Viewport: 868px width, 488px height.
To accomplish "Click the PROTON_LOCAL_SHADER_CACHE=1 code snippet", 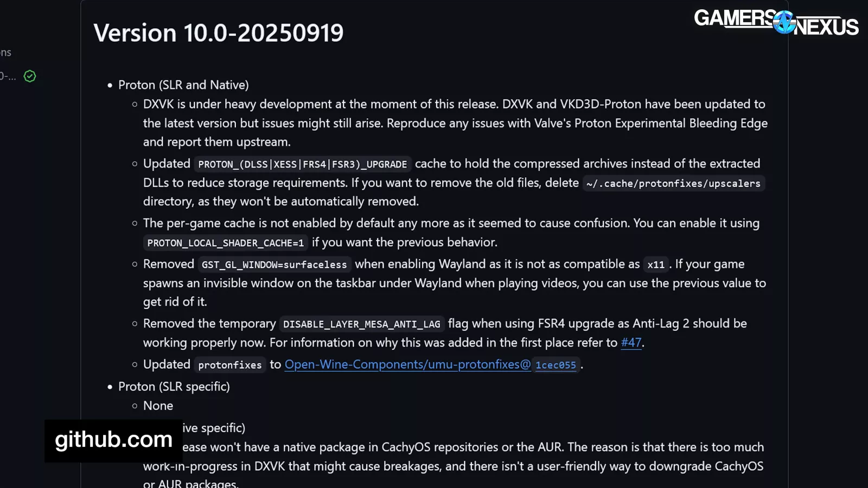I will coord(225,243).
